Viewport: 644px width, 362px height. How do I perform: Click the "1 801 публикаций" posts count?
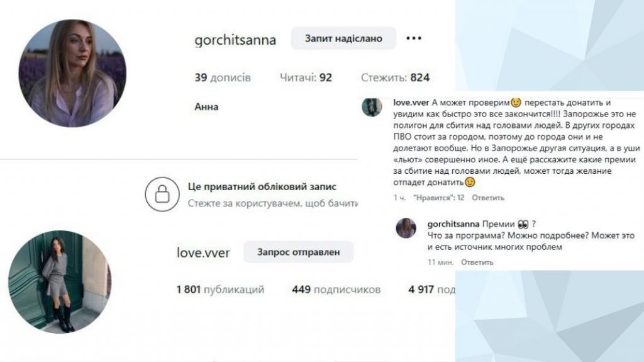click(x=220, y=290)
